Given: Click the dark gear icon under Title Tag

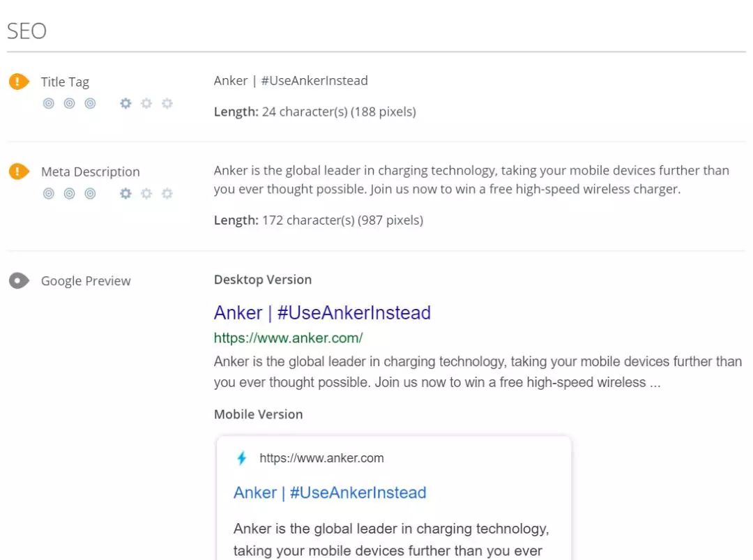Looking at the screenshot, I should 125,103.
